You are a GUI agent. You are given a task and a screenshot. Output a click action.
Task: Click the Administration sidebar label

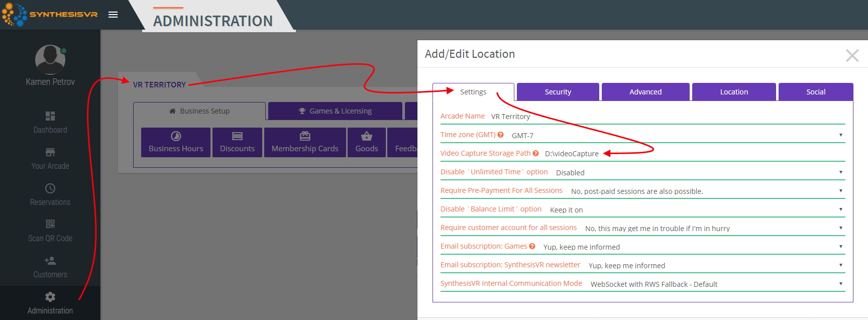click(x=50, y=310)
